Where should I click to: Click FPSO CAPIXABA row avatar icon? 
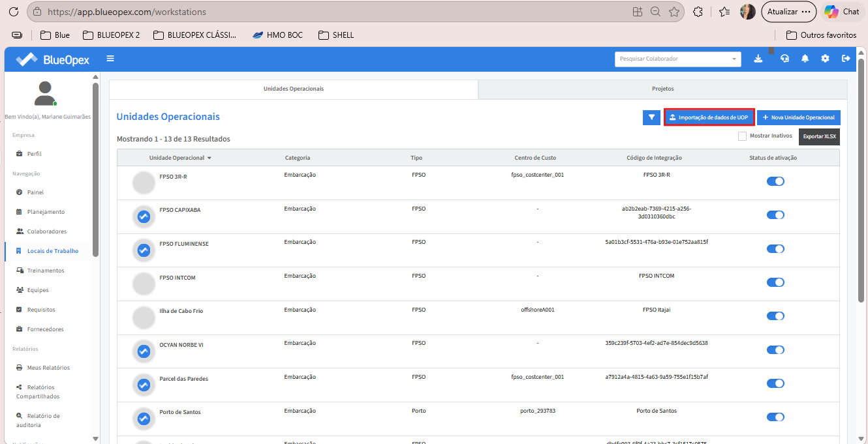click(x=144, y=216)
